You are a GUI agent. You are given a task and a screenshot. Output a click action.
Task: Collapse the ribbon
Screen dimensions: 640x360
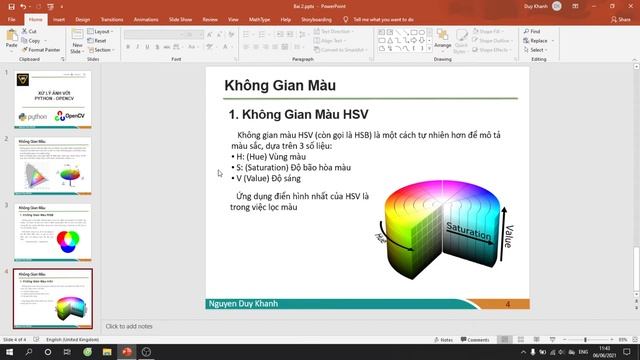point(635,60)
